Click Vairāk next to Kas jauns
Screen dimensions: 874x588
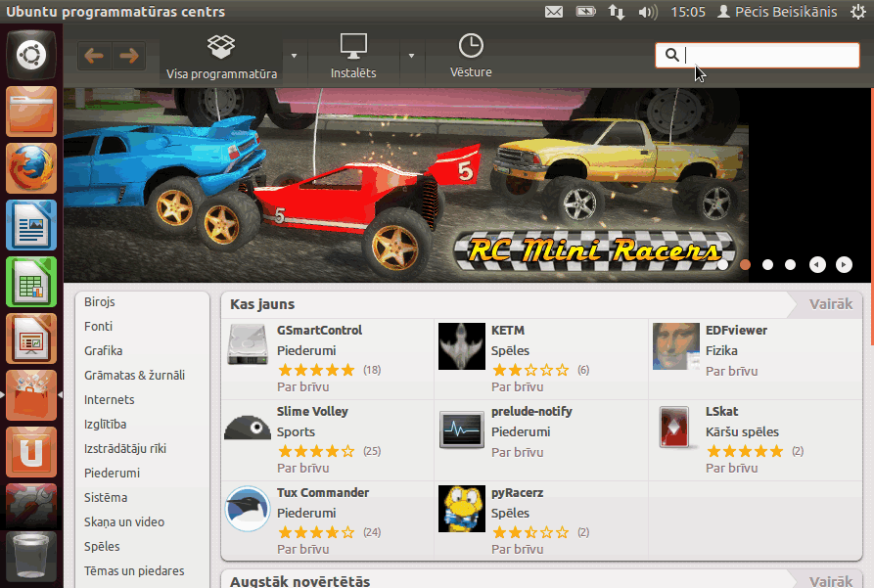click(831, 304)
